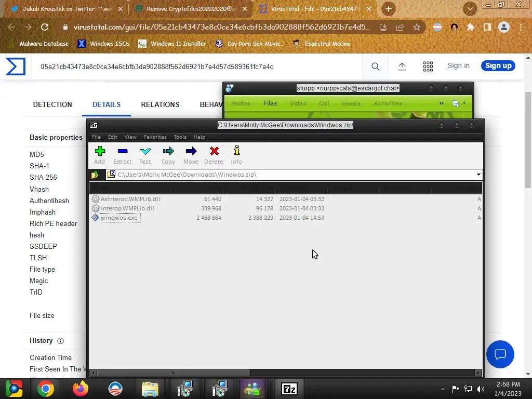Click the Add button in 7-Zip toolbar
Image resolution: width=532 pixels, height=399 pixels.
pyautogui.click(x=99, y=155)
